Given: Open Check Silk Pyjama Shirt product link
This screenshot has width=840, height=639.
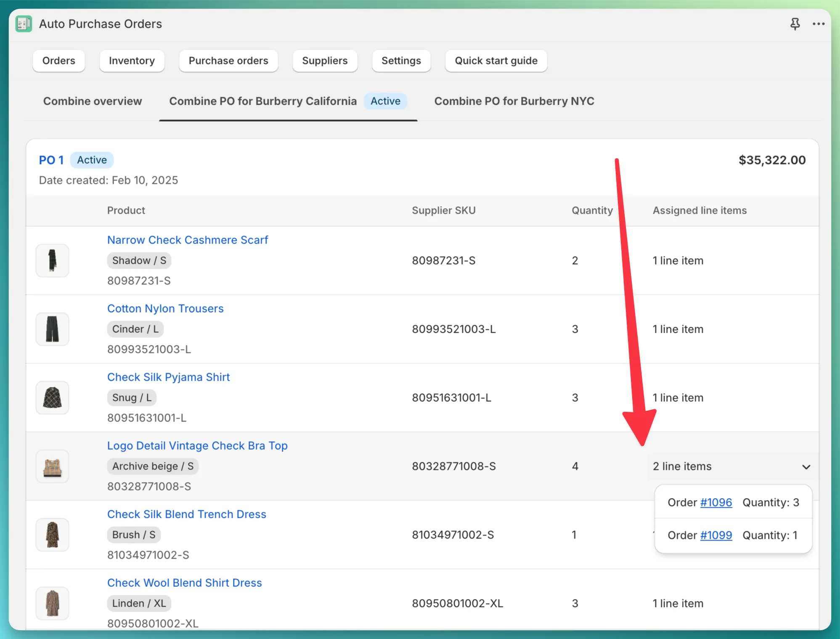Looking at the screenshot, I should (168, 377).
